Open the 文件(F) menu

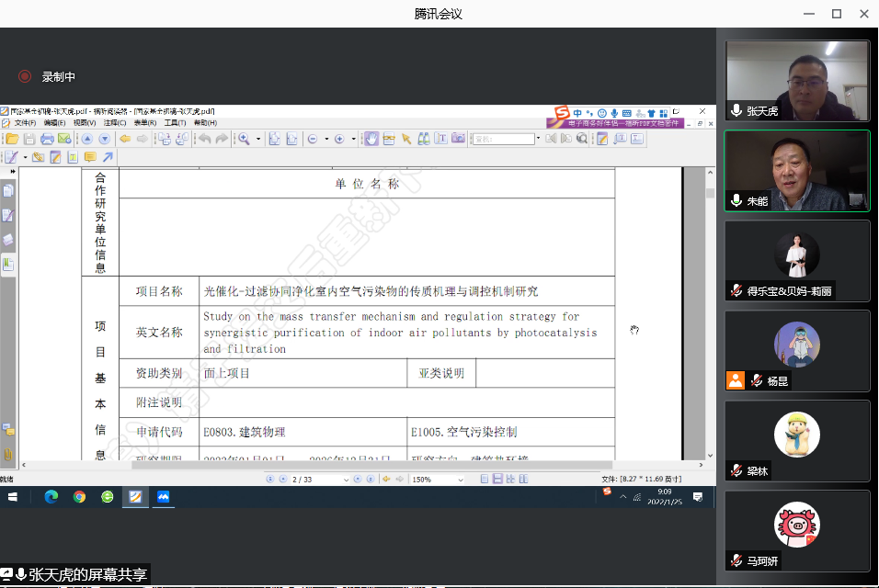[x=25, y=122]
